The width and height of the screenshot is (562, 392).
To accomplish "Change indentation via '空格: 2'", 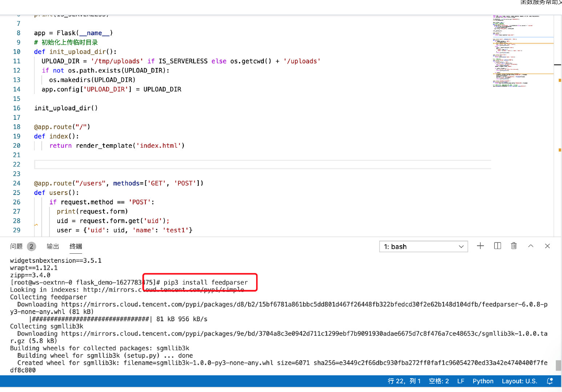I will (439, 381).
